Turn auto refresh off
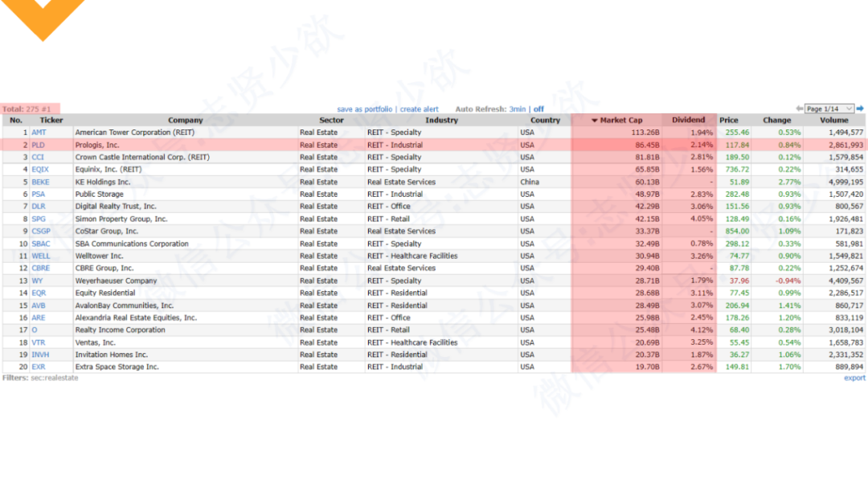Viewport: 868px width, 488px height. (538, 109)
